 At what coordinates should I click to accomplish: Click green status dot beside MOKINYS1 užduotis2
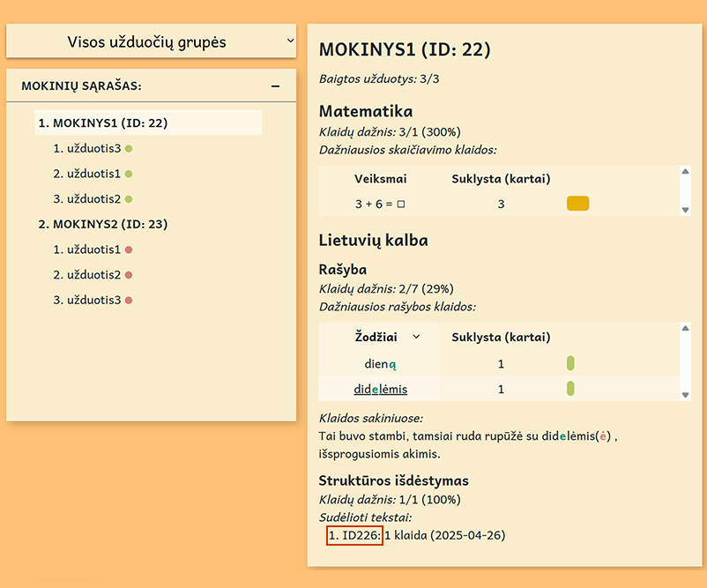tap(129, 199)
